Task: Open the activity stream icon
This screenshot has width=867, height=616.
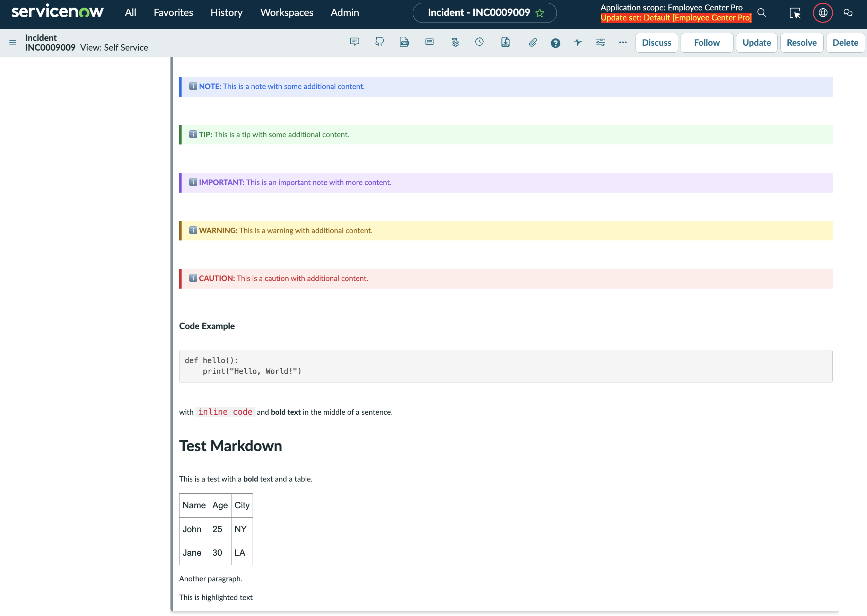Action: tap(578, 43)
